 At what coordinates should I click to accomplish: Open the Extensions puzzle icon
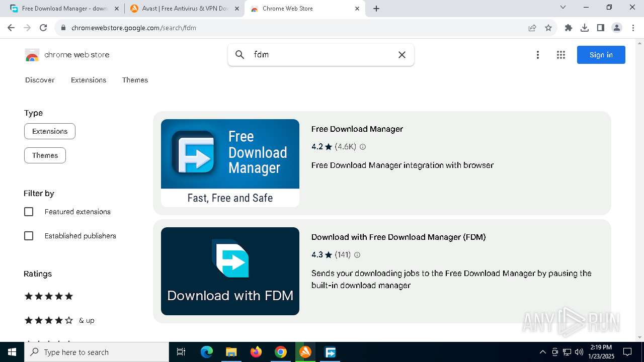click(x=569, y=28)
